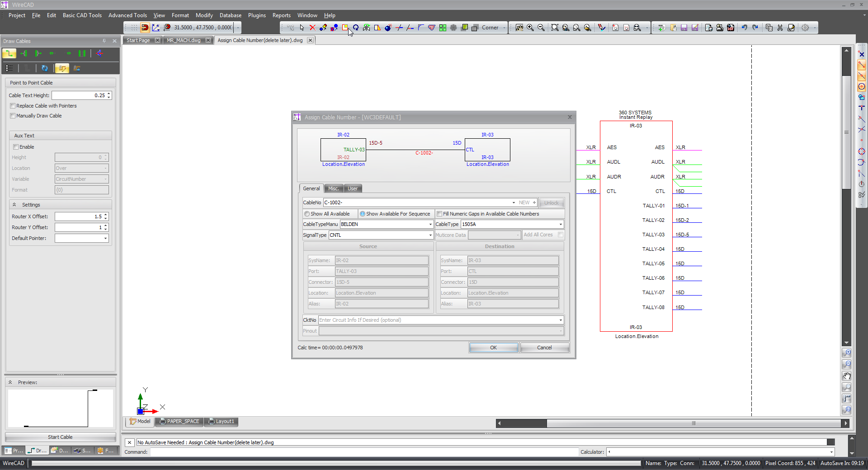The width and height of the screenshot is (868, 470).
Task: Click the Start Cable button
Action: click(60, 437)
